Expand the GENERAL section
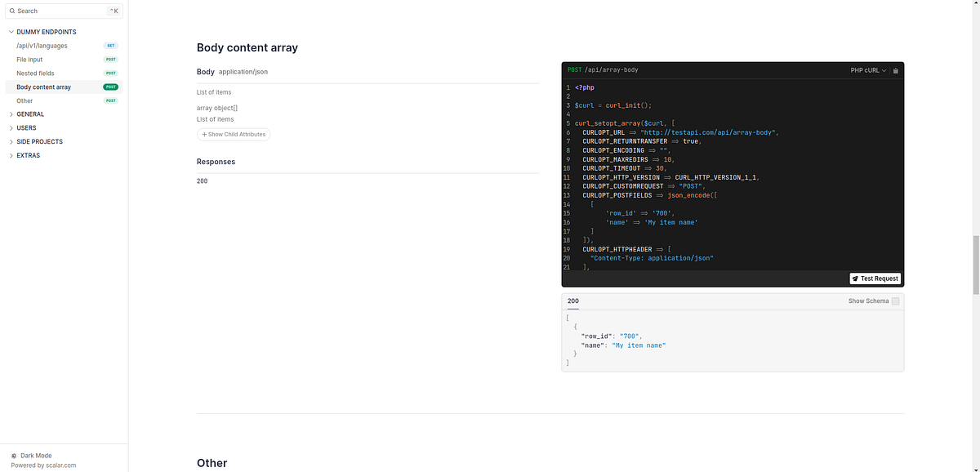Viewport: 980px width, 472px height. tap(30, 114)
